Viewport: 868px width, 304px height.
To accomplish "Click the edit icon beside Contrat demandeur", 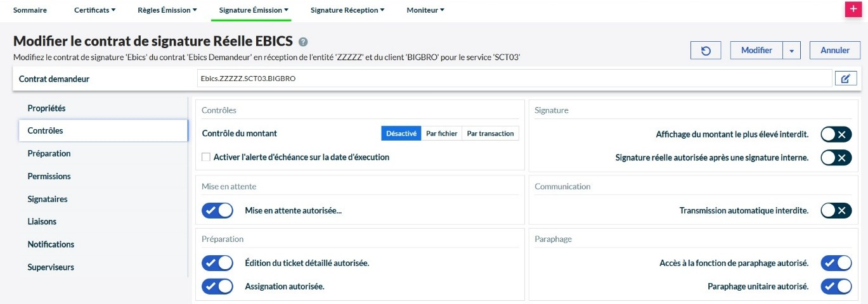I will (x=846, y=79).
